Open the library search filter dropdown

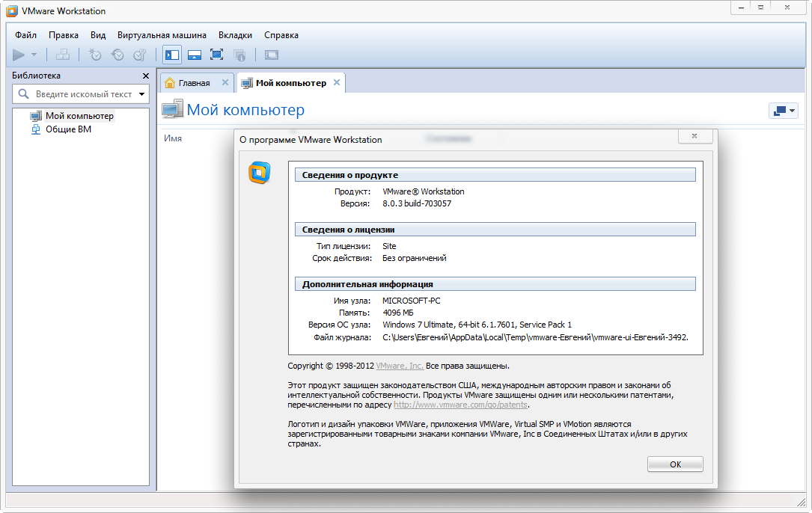(x=141, y=94)
